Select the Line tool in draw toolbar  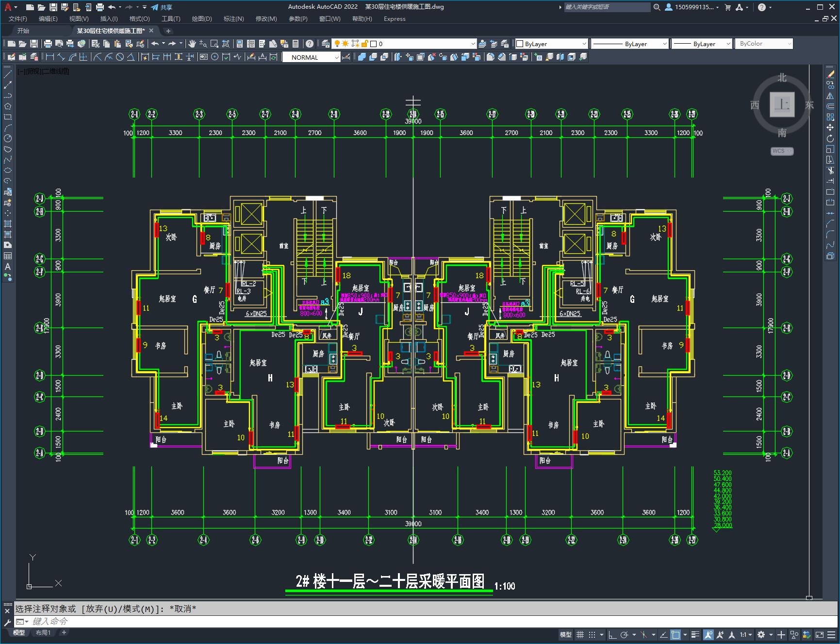[8, 74]
